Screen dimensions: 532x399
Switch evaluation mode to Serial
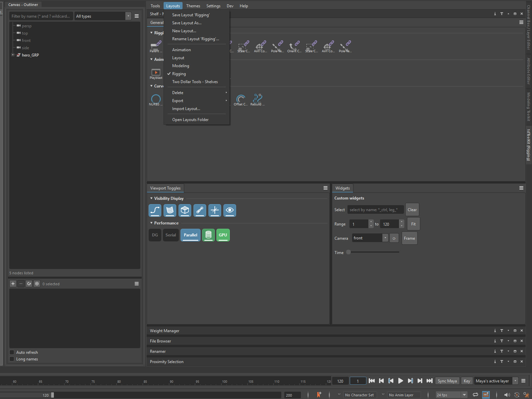[x=171, y=235]
